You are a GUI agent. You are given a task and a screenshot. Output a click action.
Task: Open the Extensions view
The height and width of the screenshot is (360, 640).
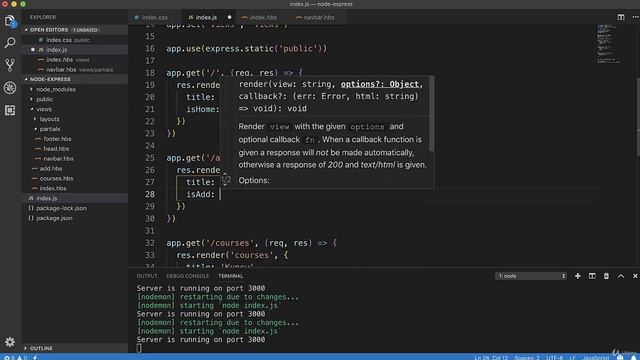coord(10,110)
